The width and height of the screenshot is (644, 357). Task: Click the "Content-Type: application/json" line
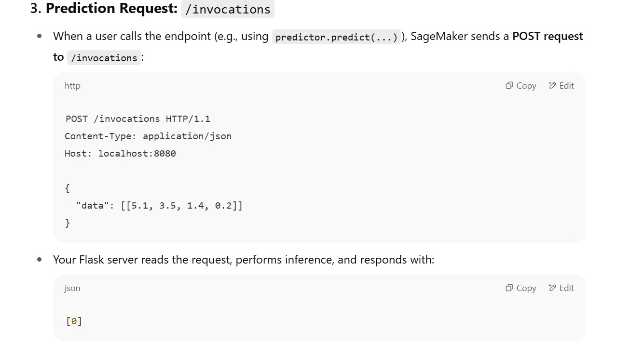click(x=148, y=136)
